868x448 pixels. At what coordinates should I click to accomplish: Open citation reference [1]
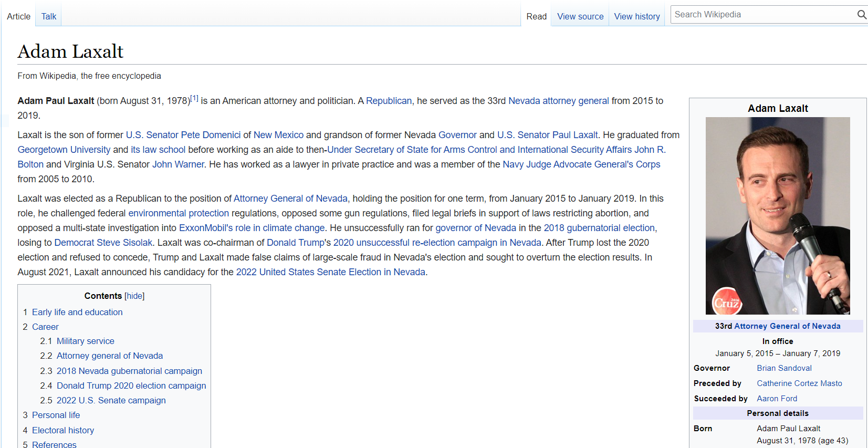[194, 98]
